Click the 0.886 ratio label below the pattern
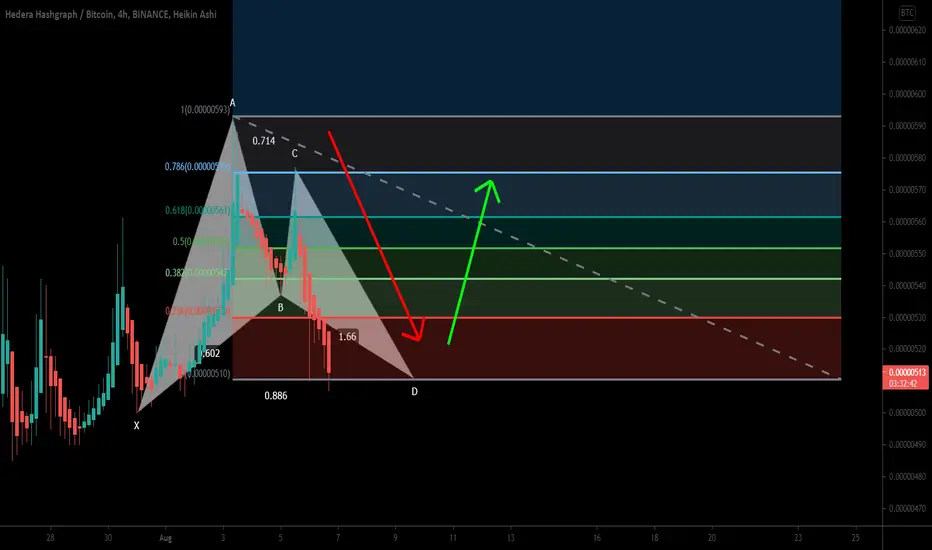The width and height of the screenshot is (932, 550). pyautogui.click(x=276, y=395)
